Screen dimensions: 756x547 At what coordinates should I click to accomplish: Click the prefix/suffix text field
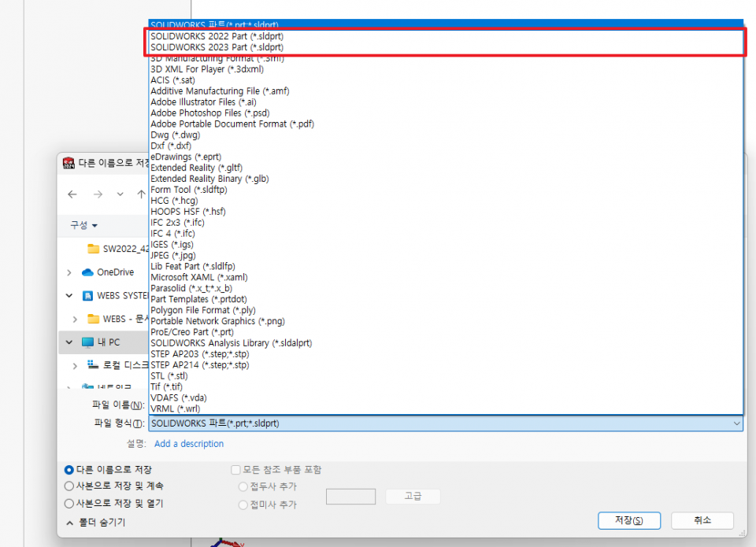tap(350, 497)
